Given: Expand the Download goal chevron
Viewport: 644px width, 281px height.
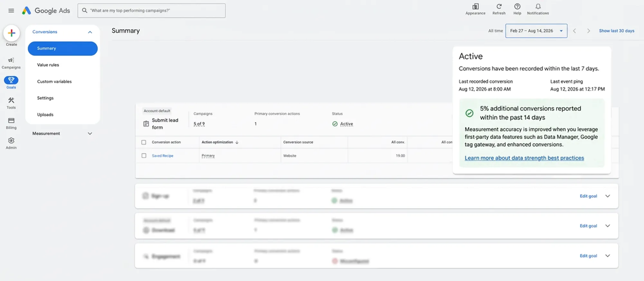Looking at the screenshot, I should (608, 226).
